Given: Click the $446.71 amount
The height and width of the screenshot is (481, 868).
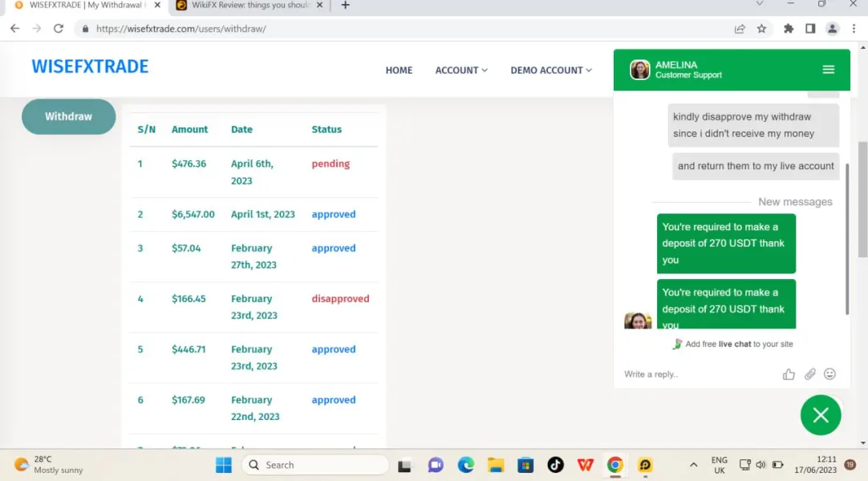Looking at the screenshot, I should pyautogui.click(x=189, y=350).
